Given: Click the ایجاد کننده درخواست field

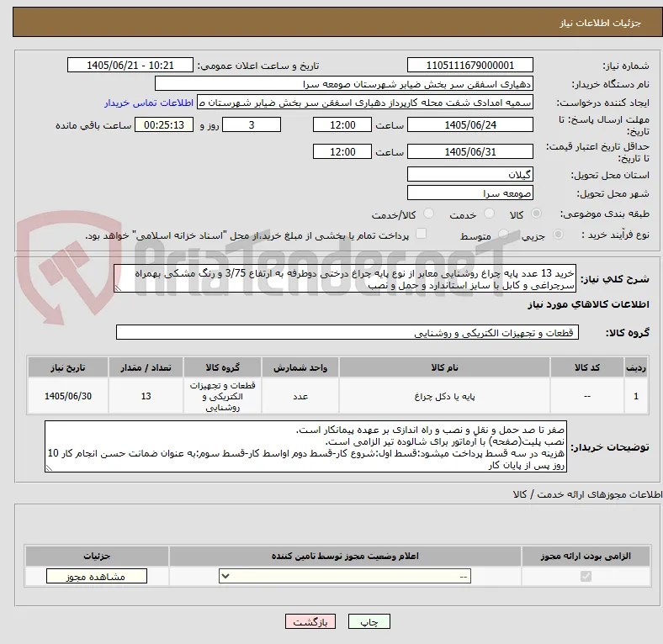Looking at the screenshot, I should (x=365, y=103).
